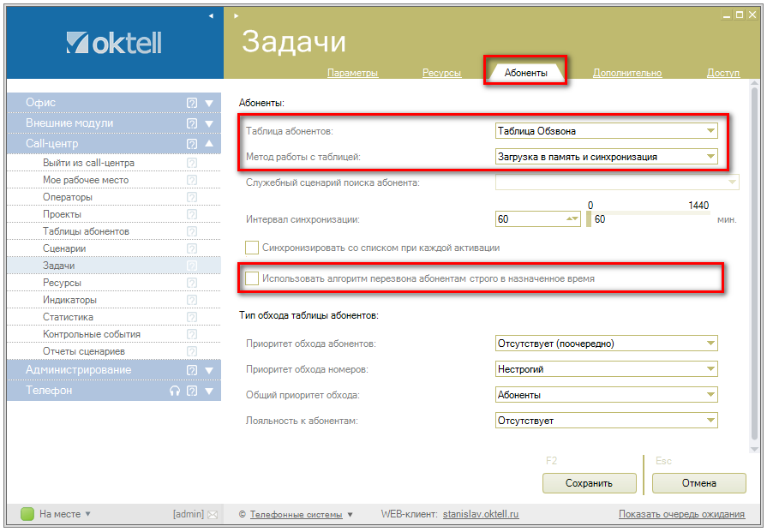Open the Параметры tab

point(352,73)
